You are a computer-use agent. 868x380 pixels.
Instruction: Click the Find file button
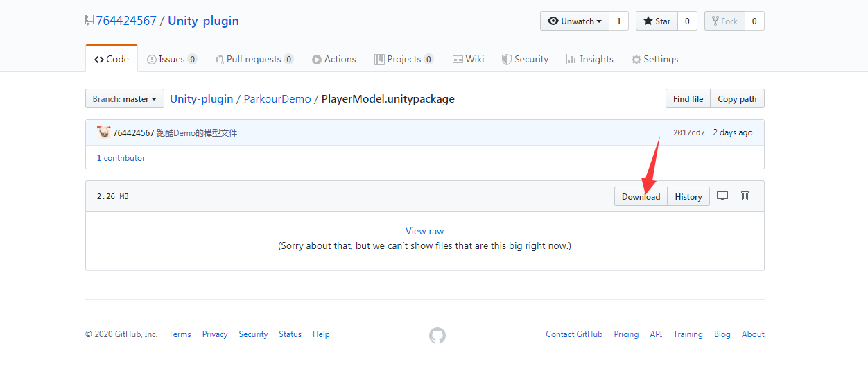688,99
